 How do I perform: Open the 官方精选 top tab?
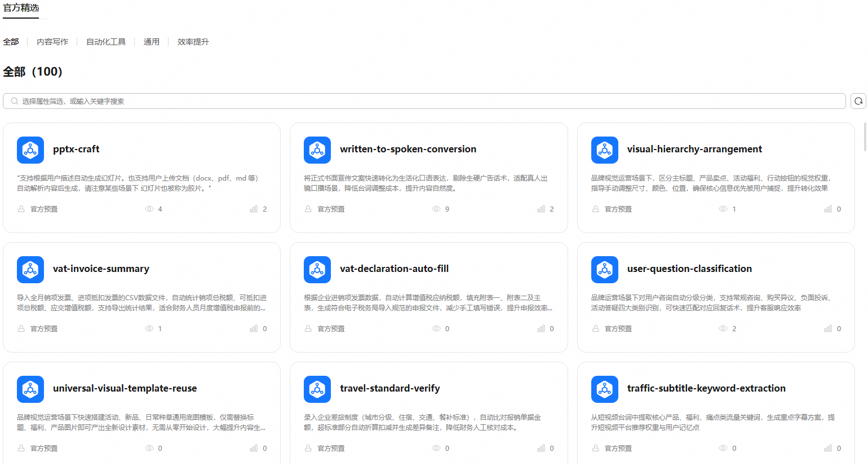pos(21,8)
